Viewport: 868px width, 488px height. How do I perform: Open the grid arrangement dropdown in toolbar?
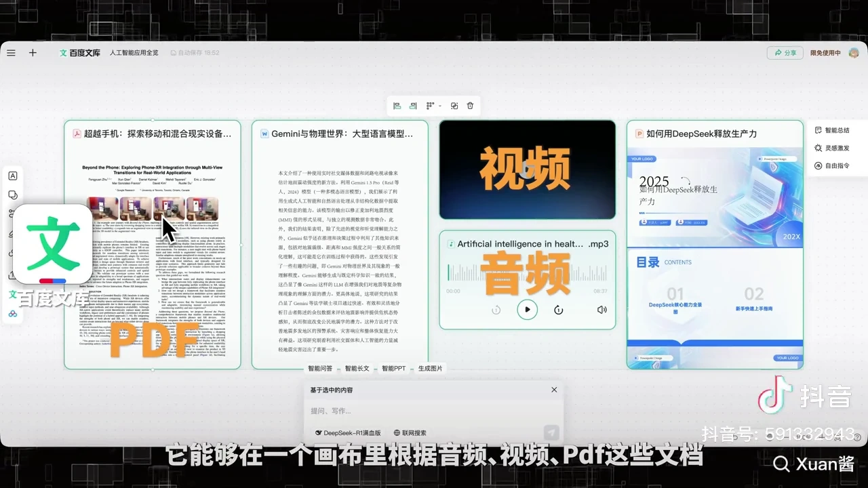click(x=433, y=106)
